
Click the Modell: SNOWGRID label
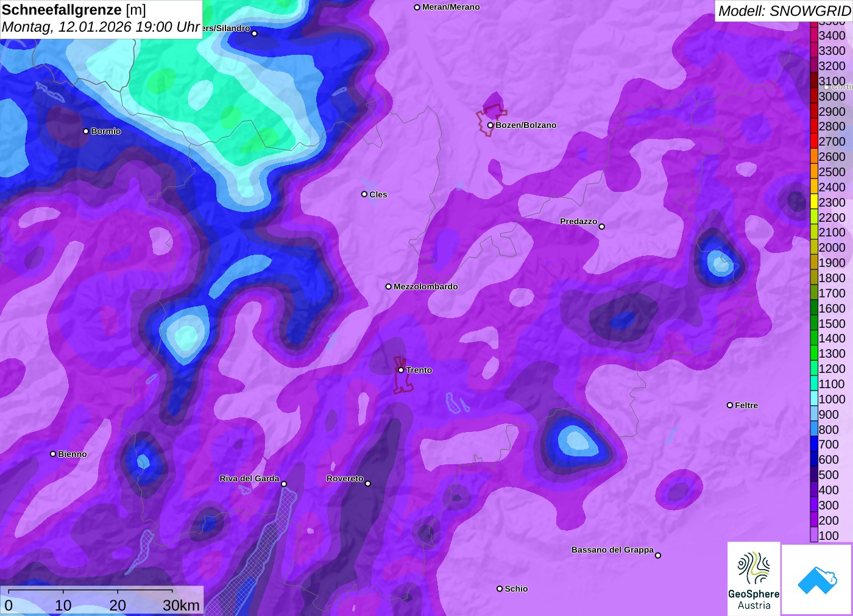click(784, 11)
